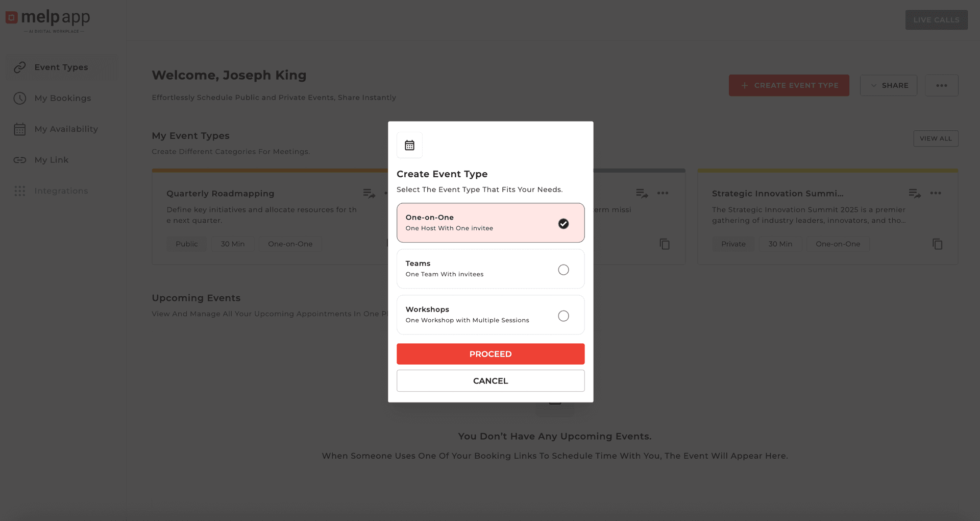Image resolution: width=980 pixels, height=521 pixels.
Task: Cancel the Create Event Type dialog
Action: tap(490, 381)
